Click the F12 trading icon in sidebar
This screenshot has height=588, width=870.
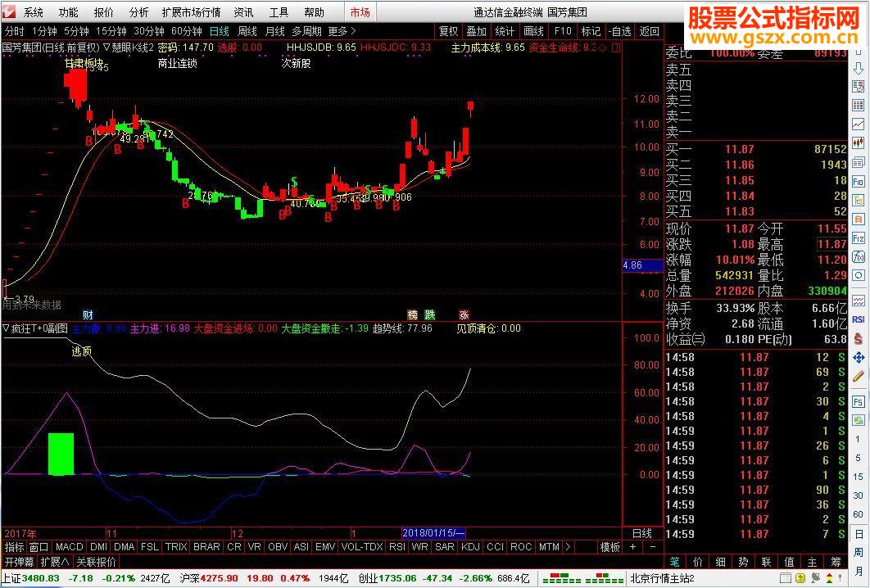coord(859,238)
